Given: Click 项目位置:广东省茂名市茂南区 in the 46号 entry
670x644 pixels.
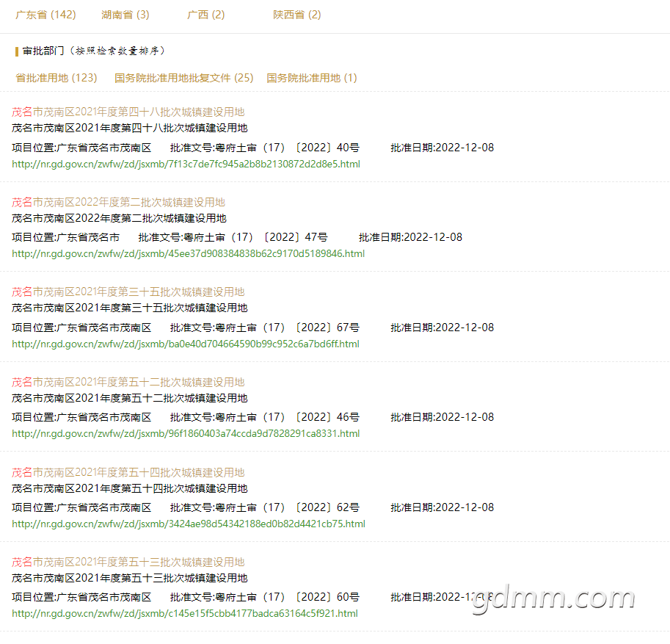Looking at the screenshot, I should [81, 417].
